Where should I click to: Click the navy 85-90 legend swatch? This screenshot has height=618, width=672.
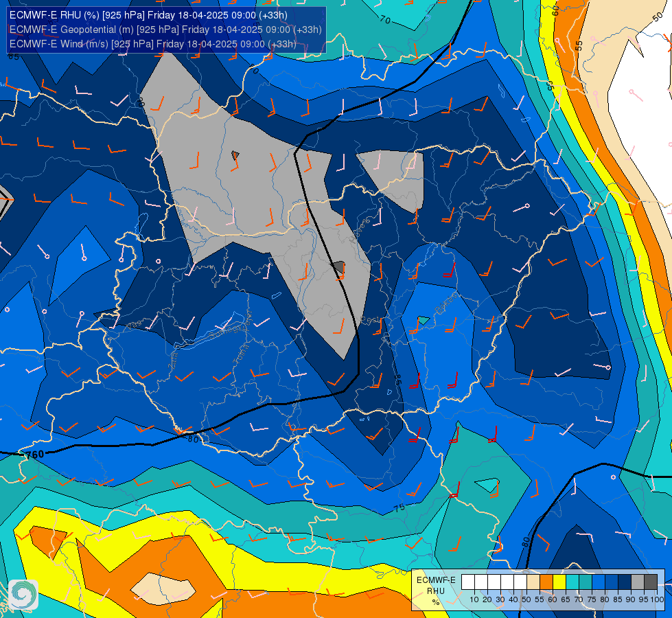(625, 582)
